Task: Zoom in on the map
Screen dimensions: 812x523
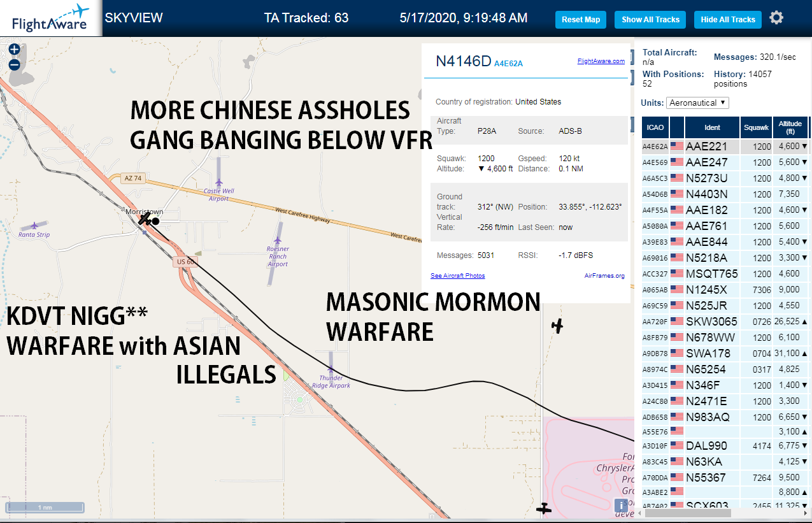Action: (x=14, y=49)
